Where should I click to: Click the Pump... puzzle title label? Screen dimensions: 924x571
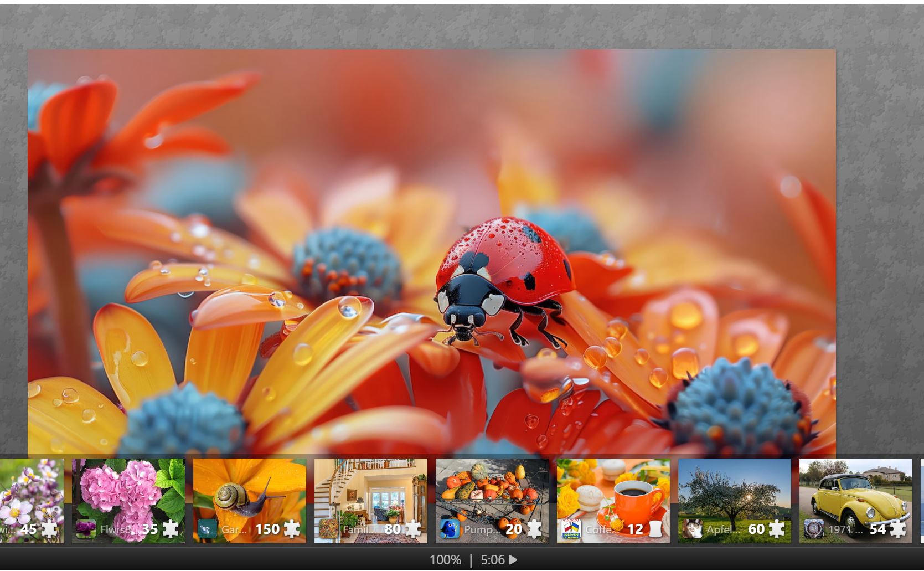476,529
